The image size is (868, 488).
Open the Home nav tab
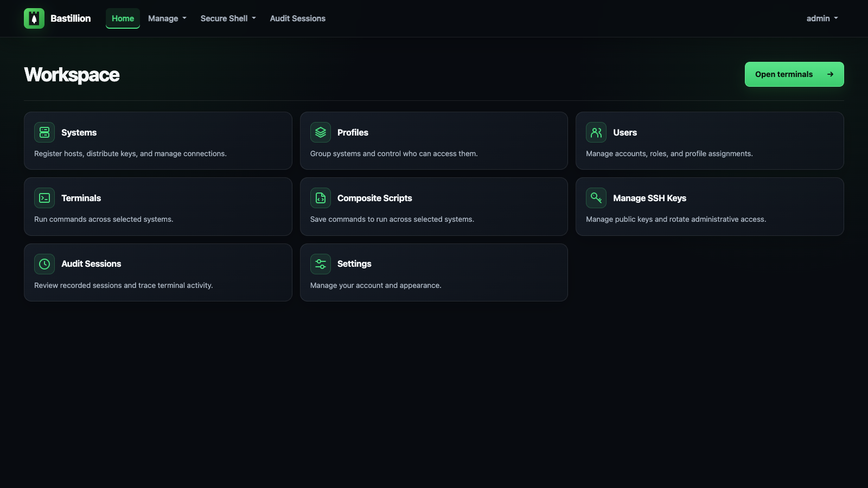pos(123,18)
